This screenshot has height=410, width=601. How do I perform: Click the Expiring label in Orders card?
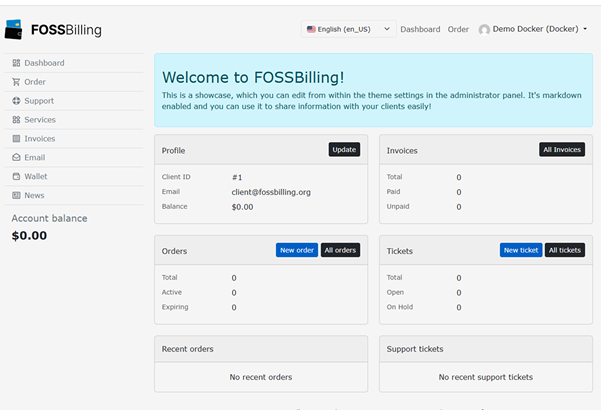pos(175,307)
